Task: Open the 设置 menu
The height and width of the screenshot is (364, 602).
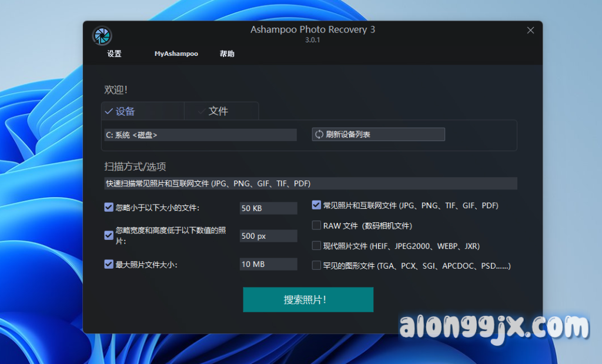Action: point(114,54)
